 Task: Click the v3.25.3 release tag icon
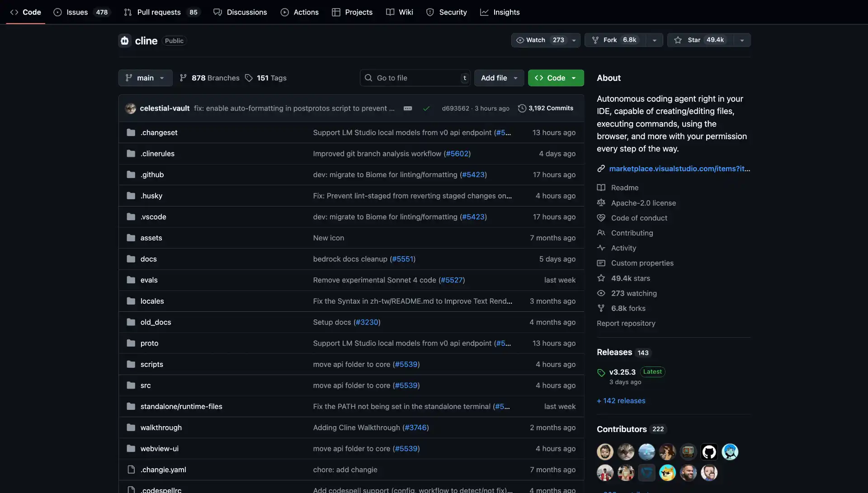(x=601, y=373)
